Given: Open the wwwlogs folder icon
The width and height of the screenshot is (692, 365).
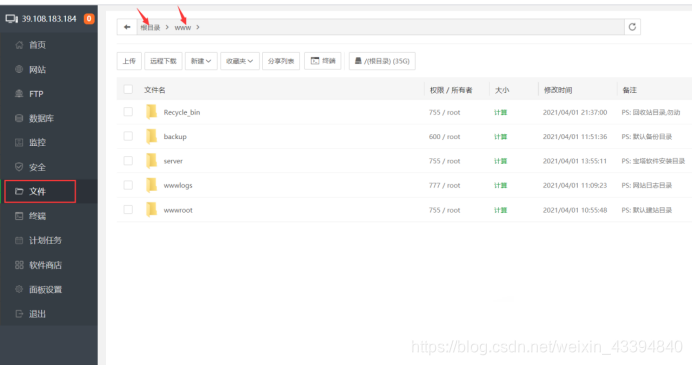Looking at the screenshot, I should [151, 185].
